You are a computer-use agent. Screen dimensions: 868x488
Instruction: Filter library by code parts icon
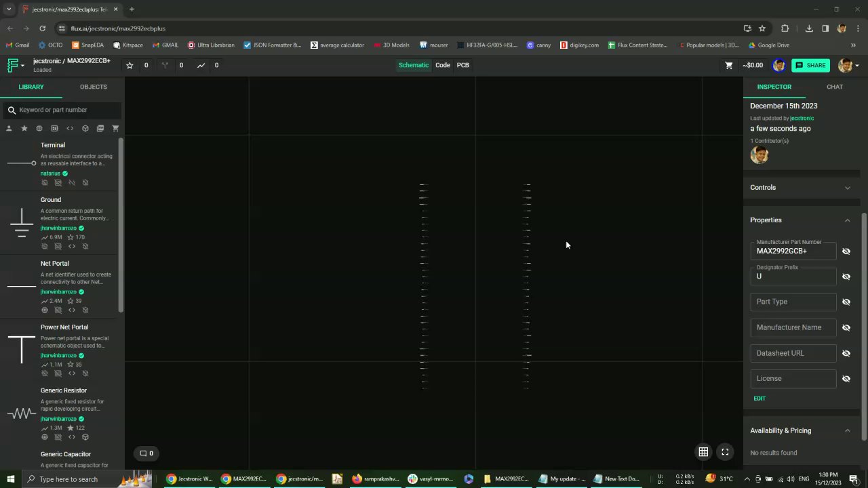70,128
